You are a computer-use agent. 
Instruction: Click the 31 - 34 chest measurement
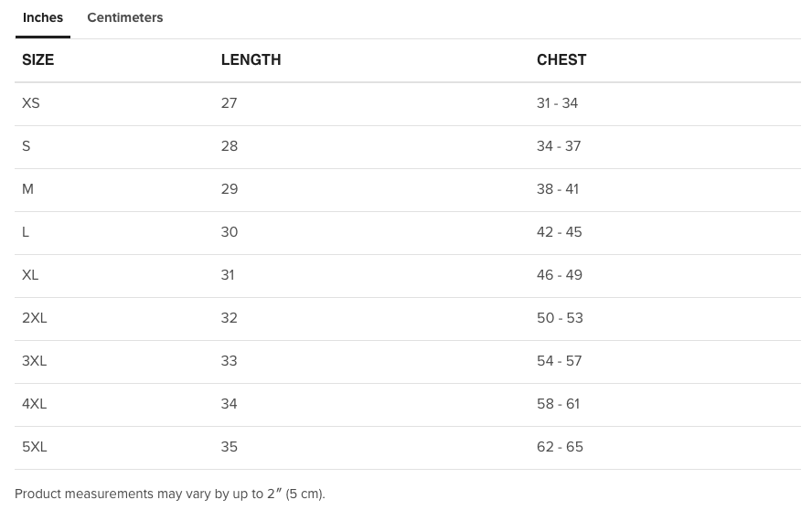pos(557,103)
